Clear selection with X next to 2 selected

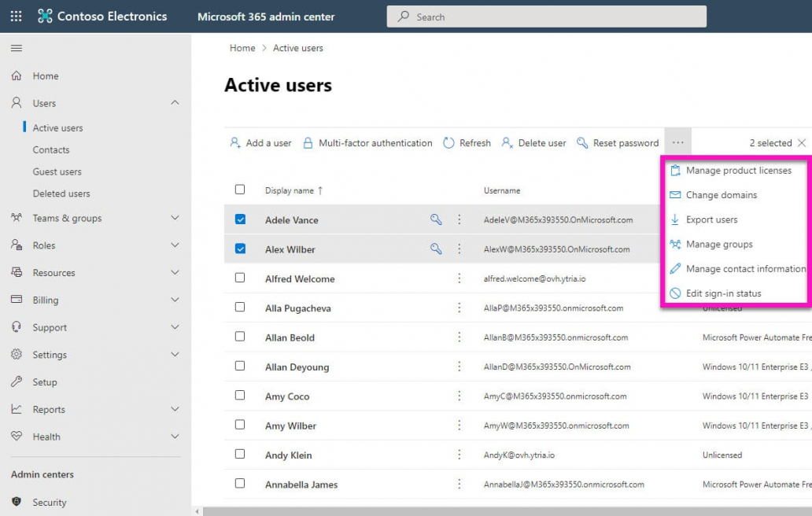click(x=802, y=143)
